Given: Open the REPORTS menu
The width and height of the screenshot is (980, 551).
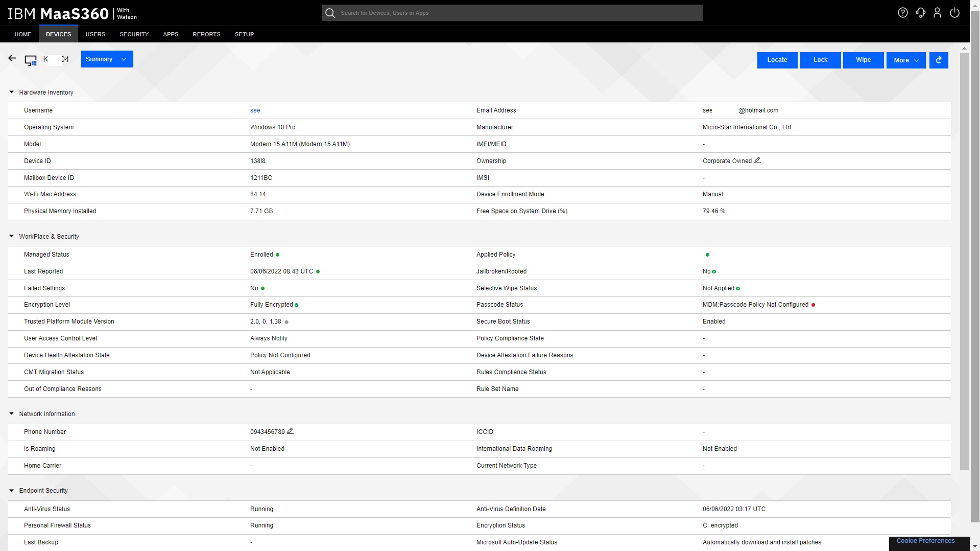Looking at the screenshot, I should (x=206, y=34).
